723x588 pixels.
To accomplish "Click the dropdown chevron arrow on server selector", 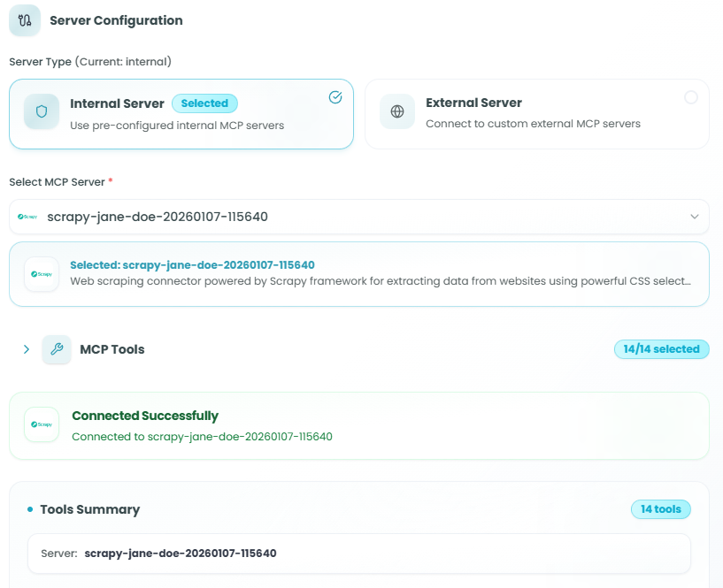I will (694, 217).
